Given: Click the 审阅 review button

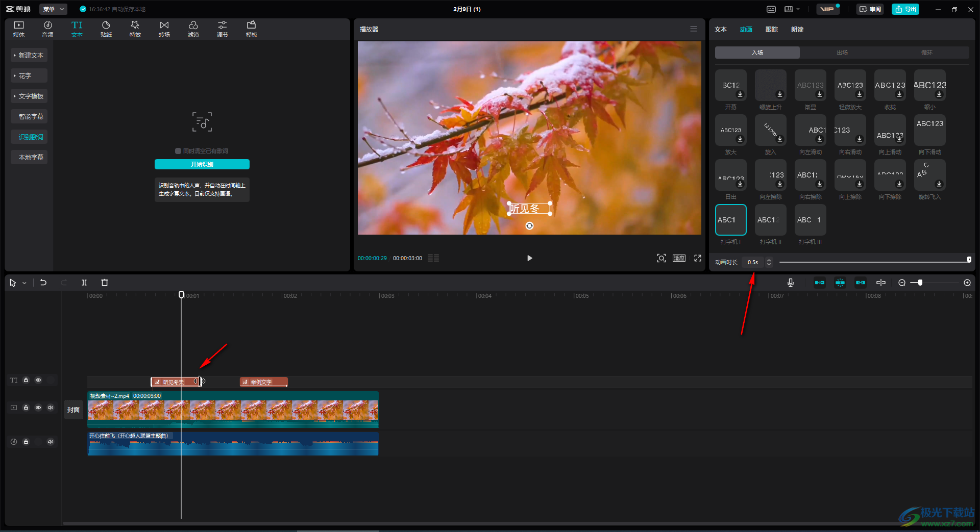Looking at the screenshot, I should pyautogui.click(x=870, y=9).
